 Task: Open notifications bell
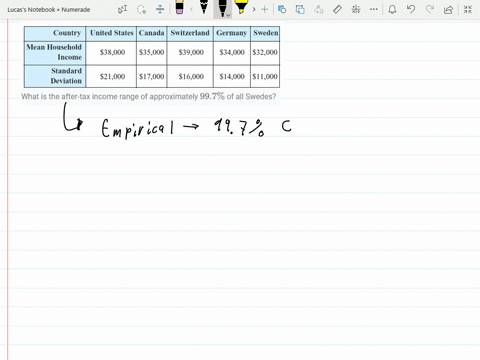[392, 9]
